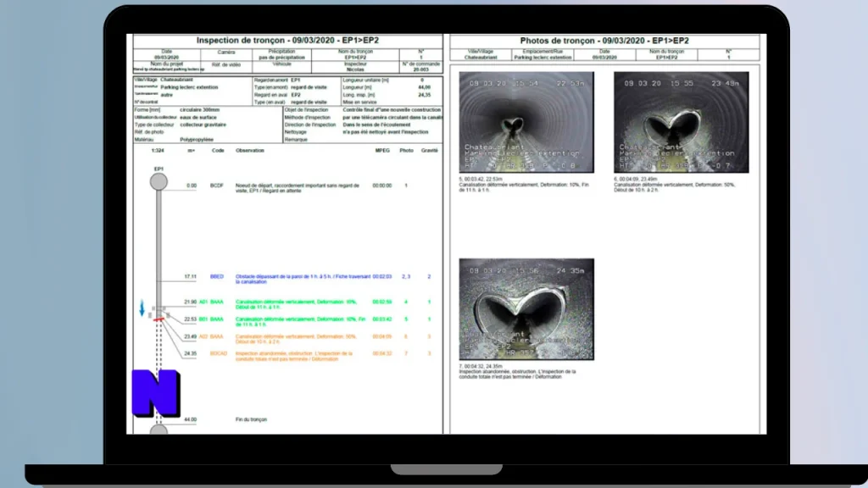The height and width of the screenshot is (488, 868).
Task: Click the 'Photo' column header
Action: [x=406, y=151]
